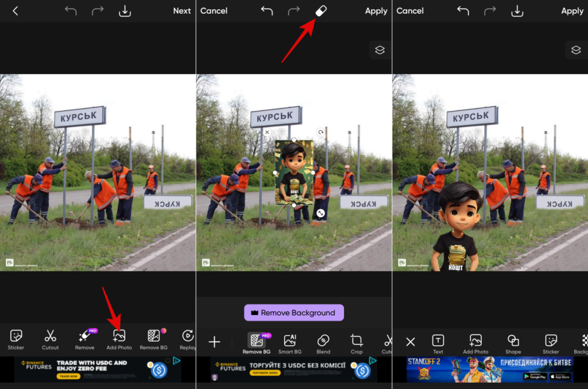Image resolution: width=588 pixels, height=389 pixels.
Task: Select the eraser tool in top bar
Action: point(321,11)
